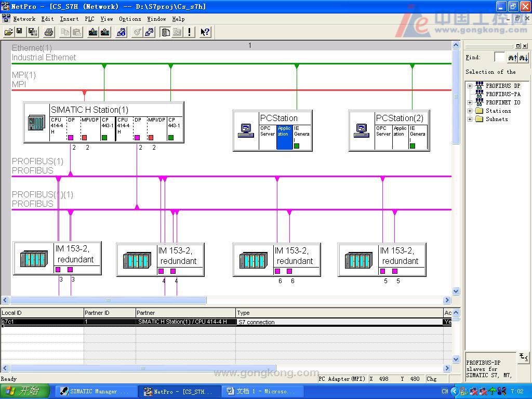
Task: Expand the PROFINET IO catalog node
Action: click(470, 102)
